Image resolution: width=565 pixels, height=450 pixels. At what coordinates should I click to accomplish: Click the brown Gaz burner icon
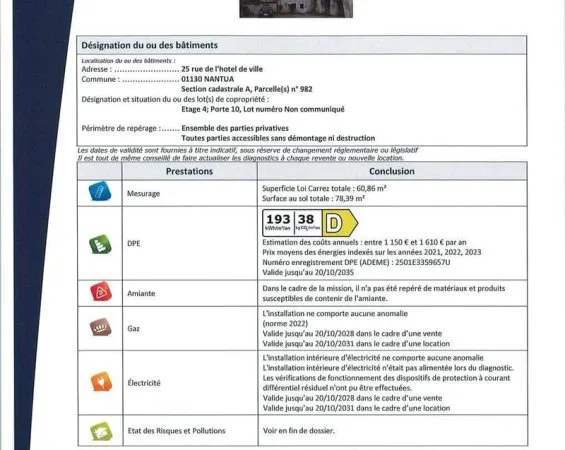101,327
